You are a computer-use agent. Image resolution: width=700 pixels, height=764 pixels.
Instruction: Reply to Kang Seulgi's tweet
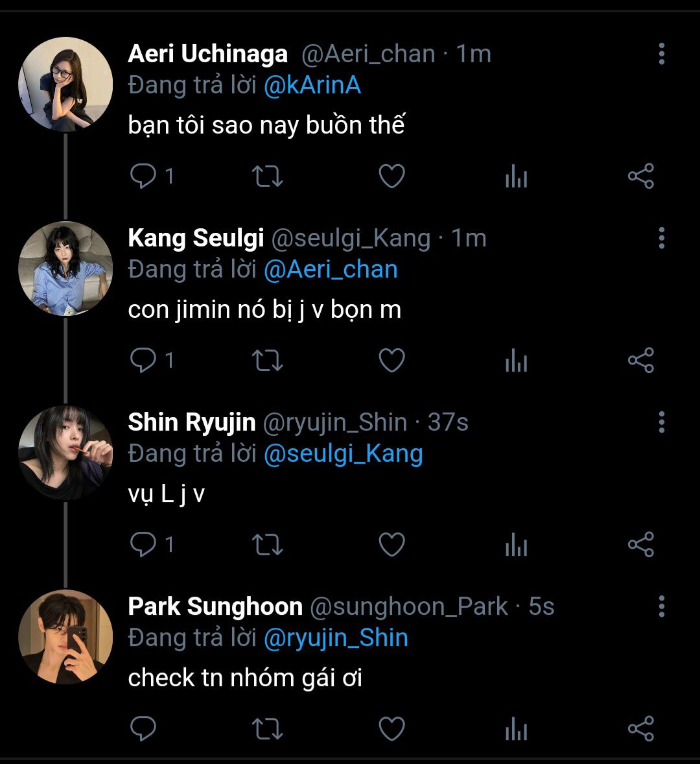(x=143, y=361)
